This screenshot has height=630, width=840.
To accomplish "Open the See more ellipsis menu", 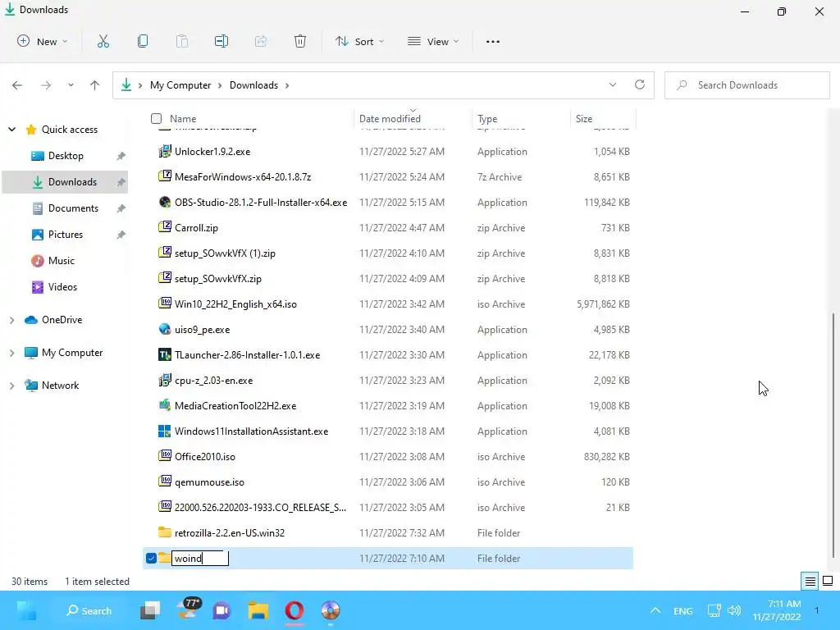I will [493, 41].
